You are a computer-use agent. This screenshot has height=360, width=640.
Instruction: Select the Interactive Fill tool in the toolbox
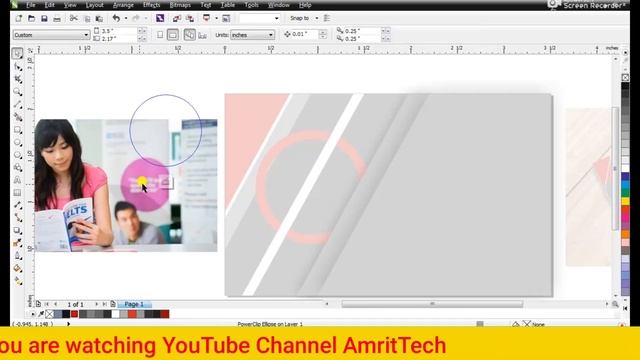tap(18, 281)
